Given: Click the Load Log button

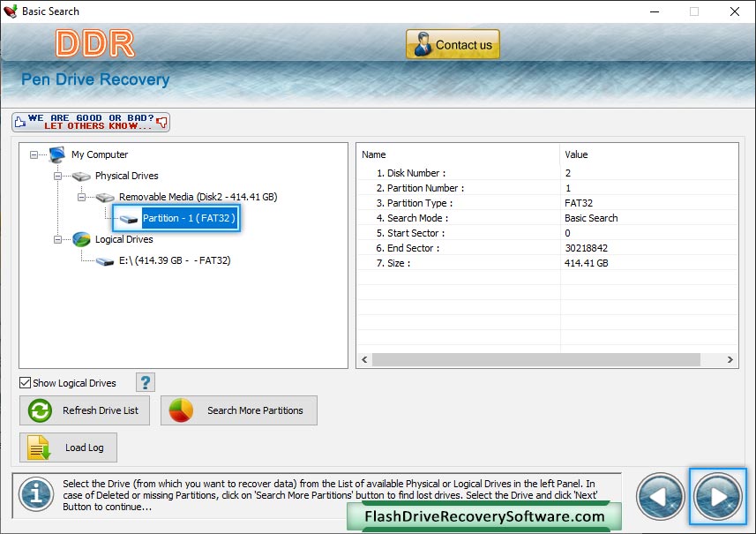Looking at the screenshot, I should click(x=68, y=448).
